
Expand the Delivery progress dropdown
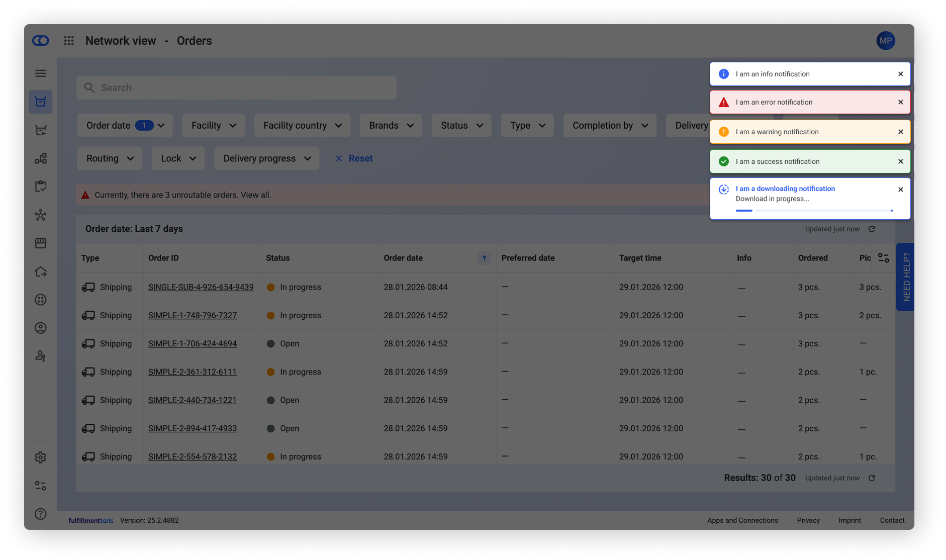[x=266, y=158]
